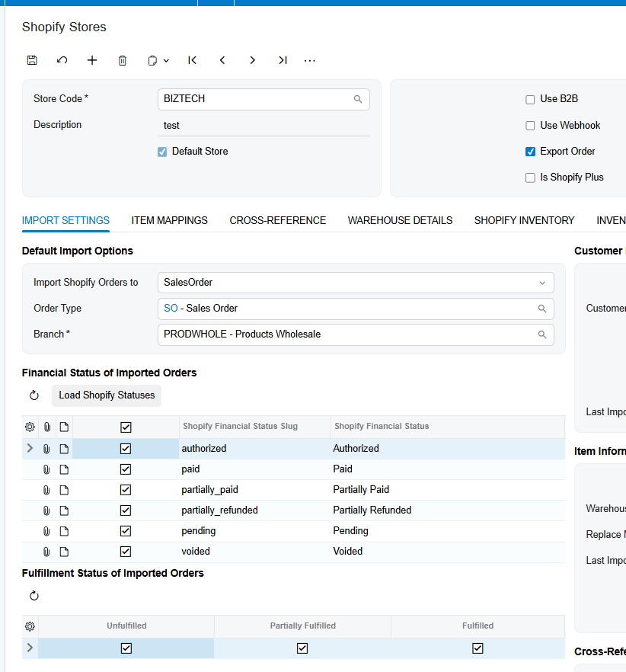
Task: Open note for paid row
Action: [64, 469]
